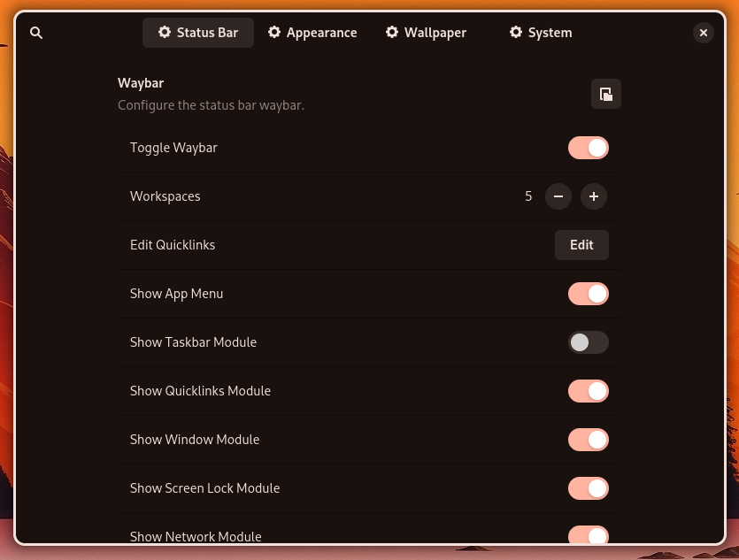
Task: Enable the Show Taskbar Module switch
Action: click(588, 342)
